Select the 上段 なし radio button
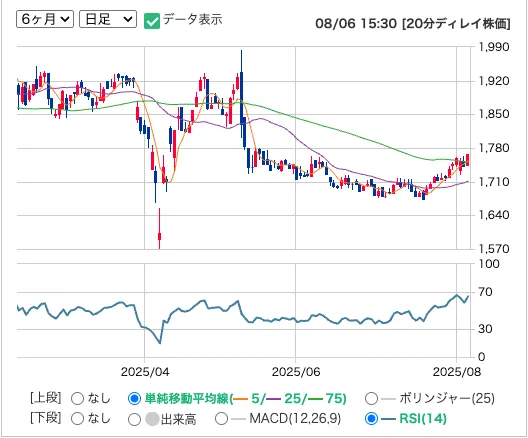 (77, 399)
